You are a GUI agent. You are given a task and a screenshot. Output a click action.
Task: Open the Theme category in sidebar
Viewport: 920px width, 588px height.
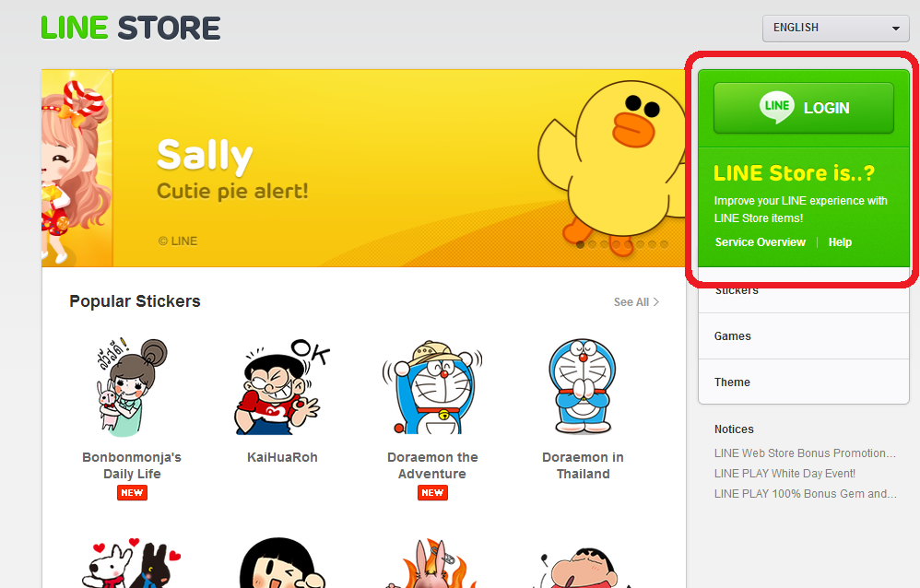[733, 382]
